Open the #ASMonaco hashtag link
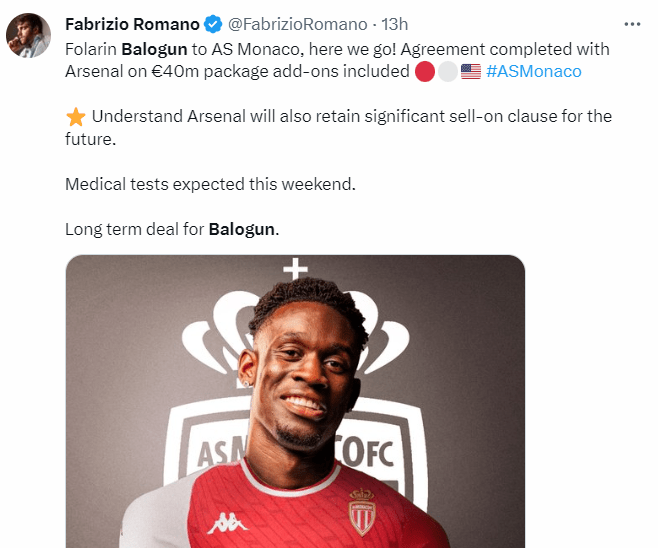The width and height of the screenshot is (658, 548). click(533, 71)
